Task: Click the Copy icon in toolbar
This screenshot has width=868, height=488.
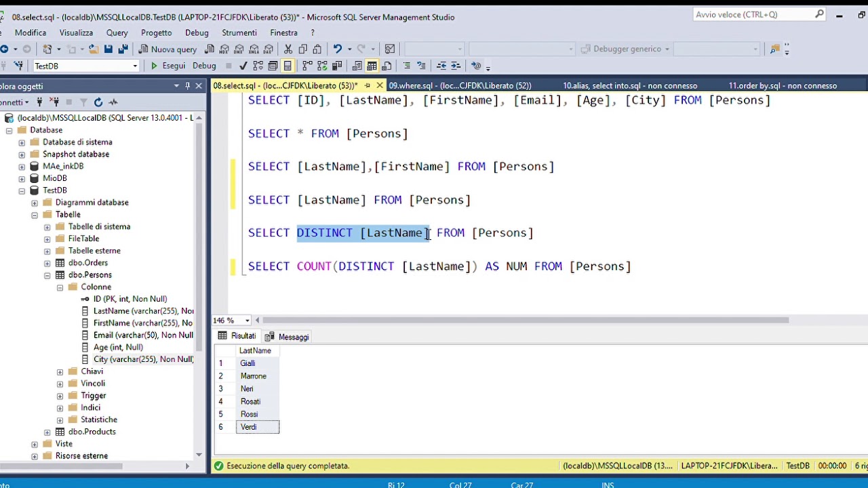Action: [x=302, y=49]
